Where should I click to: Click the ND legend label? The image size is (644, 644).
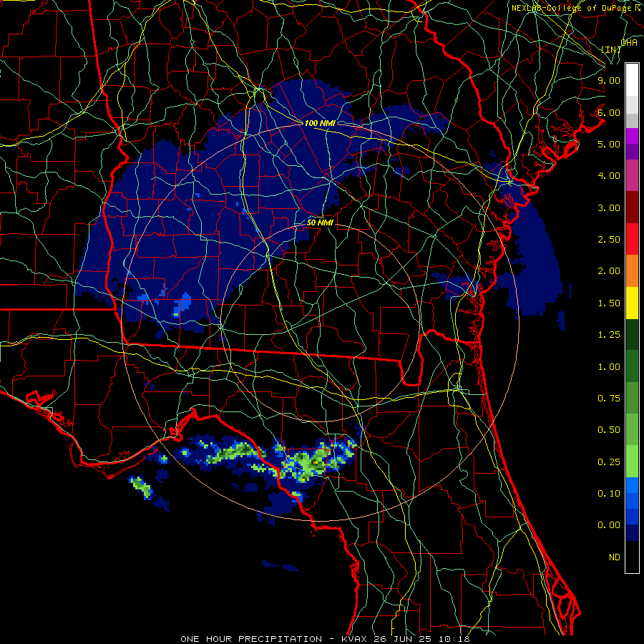tap(615, 557)
